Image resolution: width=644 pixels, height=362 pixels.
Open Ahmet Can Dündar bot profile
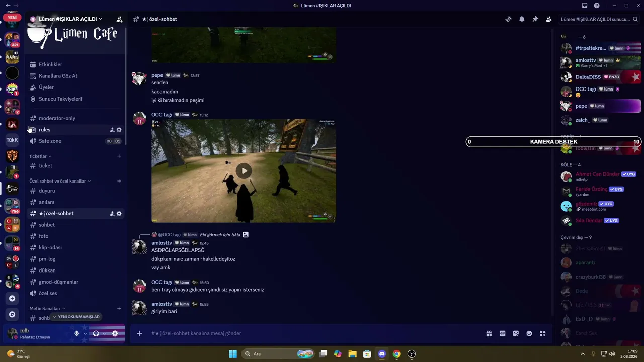pos(601,176)
